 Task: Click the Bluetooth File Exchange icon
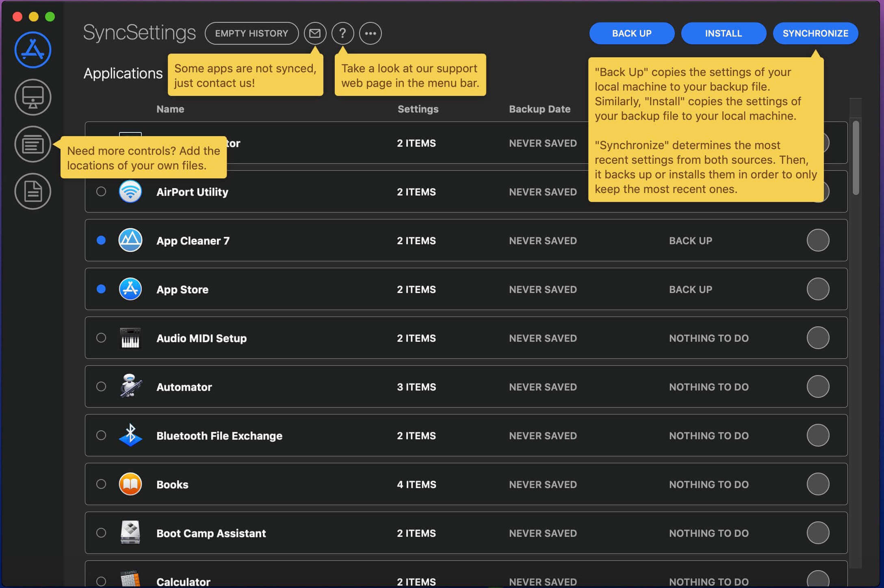point(130,435)
